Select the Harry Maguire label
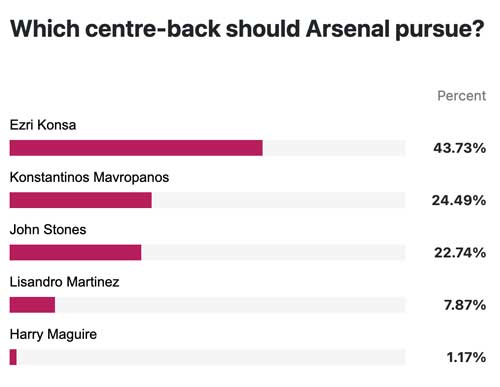The height and width of the screenshot is (387, 500). pos(53,335)
